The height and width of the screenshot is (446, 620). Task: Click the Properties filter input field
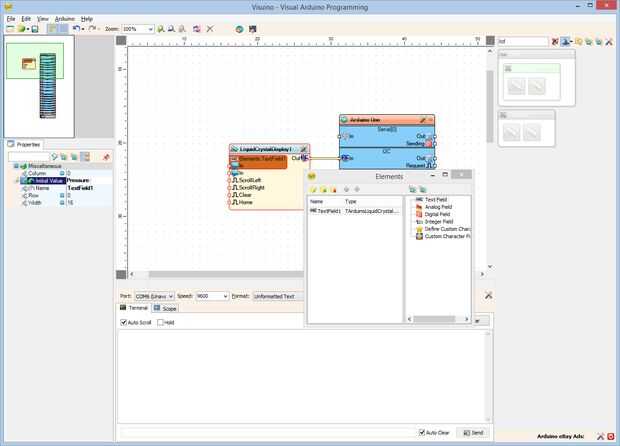pos(29,157)
